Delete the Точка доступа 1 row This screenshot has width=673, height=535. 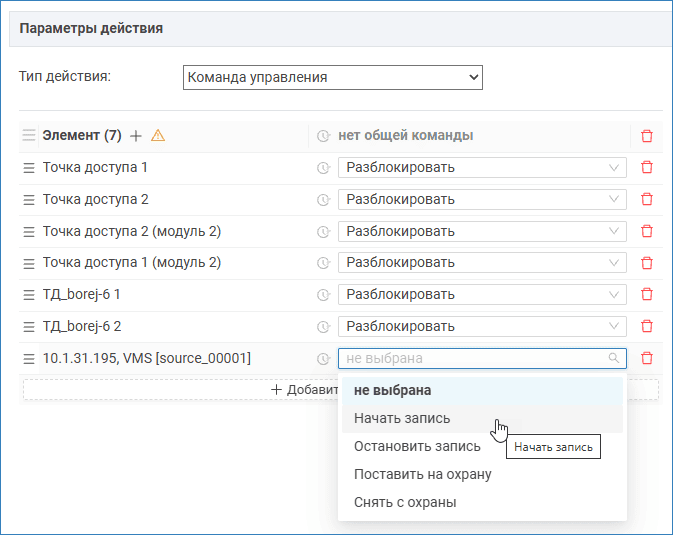pyautogui.click(x=647, y=167)
